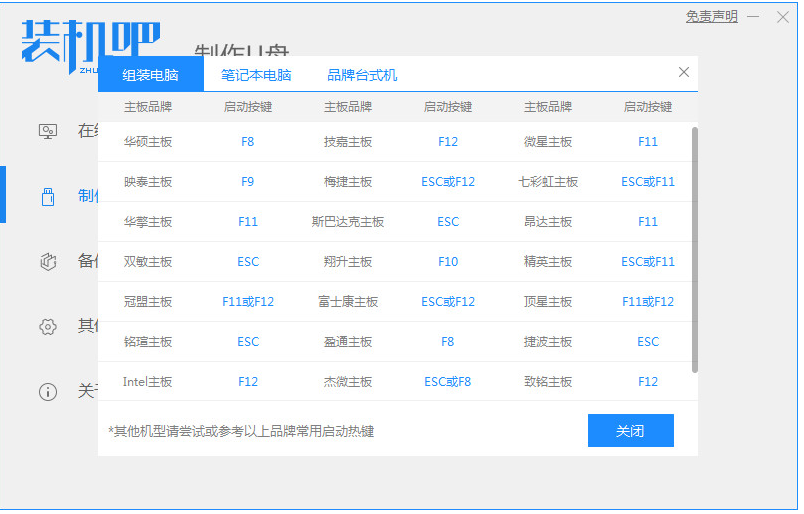Close the hotkey dialog with the X icon
Viewport: 804px width, 514px height.
tap(684, 72)
